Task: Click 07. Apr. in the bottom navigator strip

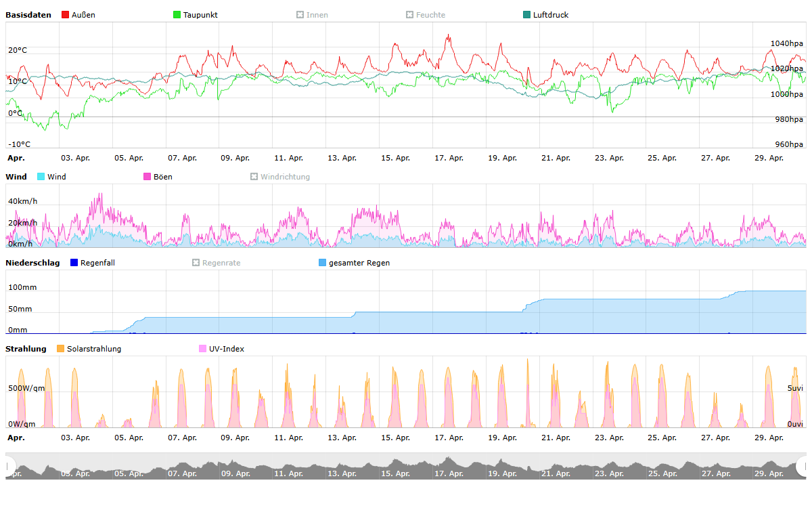Action: pos(182,473)
